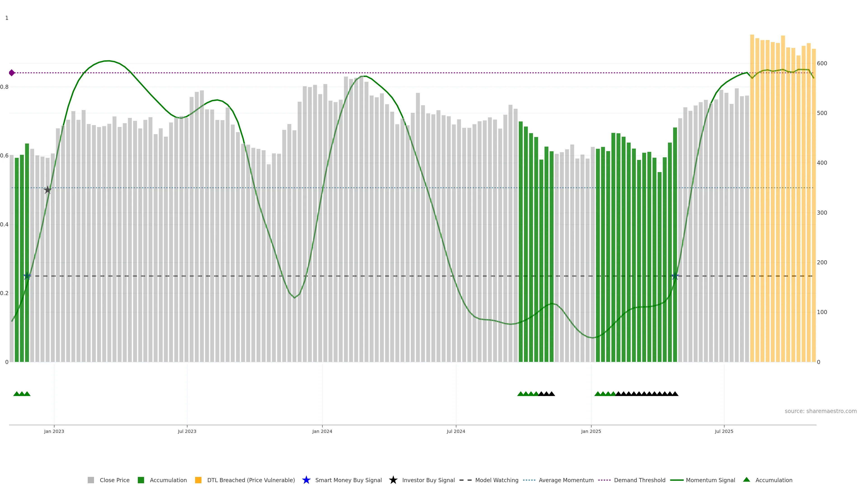Click the Jan 2023 axis label
This screenshot has width=868, height=488.
[x=54, y=431]
